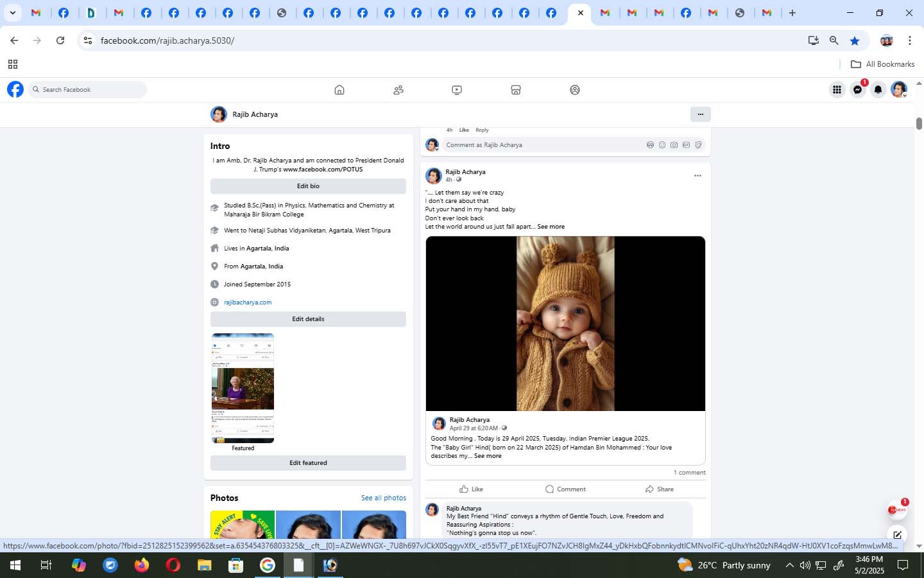924x578 pixels.
Task: Open Facebook Home icon in top navigation
Action: tap(339, 90)
